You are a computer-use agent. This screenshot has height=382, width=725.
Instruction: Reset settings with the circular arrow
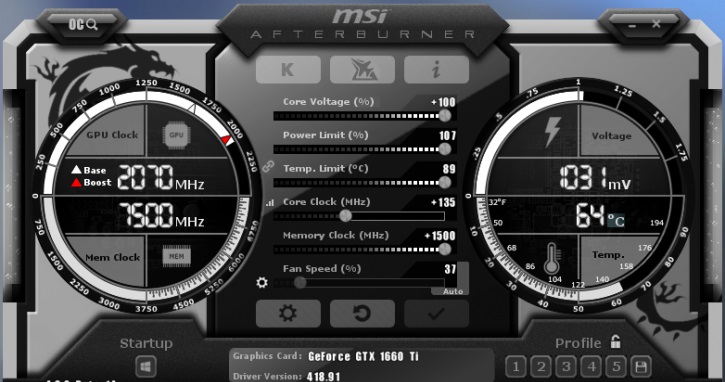(362, 314)
